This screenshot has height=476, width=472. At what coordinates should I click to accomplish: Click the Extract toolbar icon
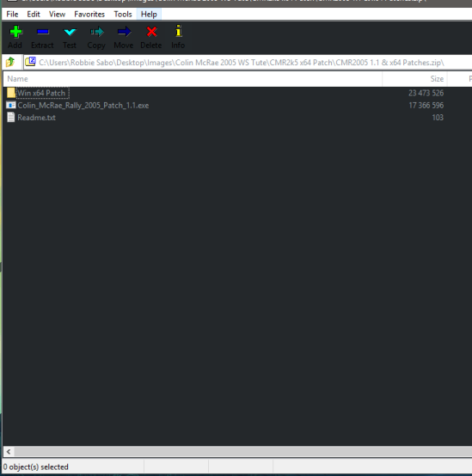point(42,32)
